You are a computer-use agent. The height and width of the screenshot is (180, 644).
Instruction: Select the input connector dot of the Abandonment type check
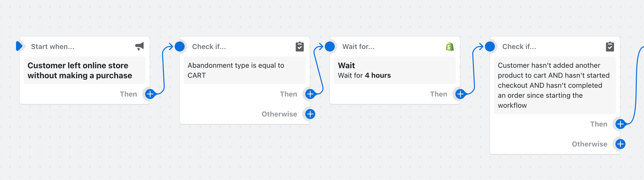(x=180, y=46)
